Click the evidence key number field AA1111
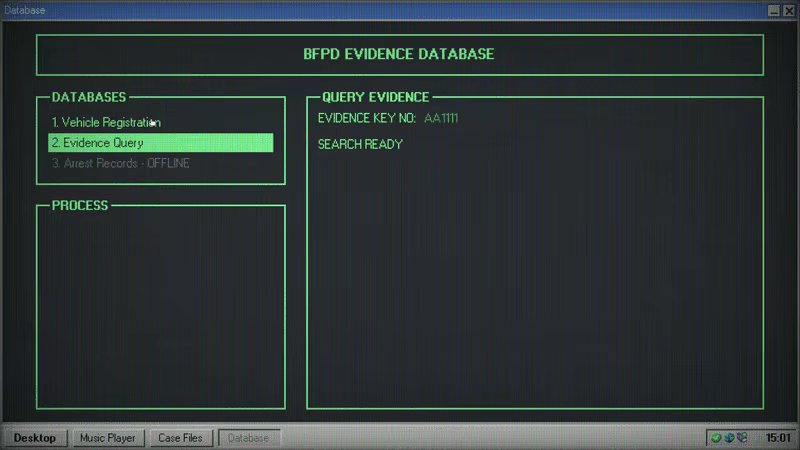The height and width of the screenshot is (450, 800). (441, 118)
